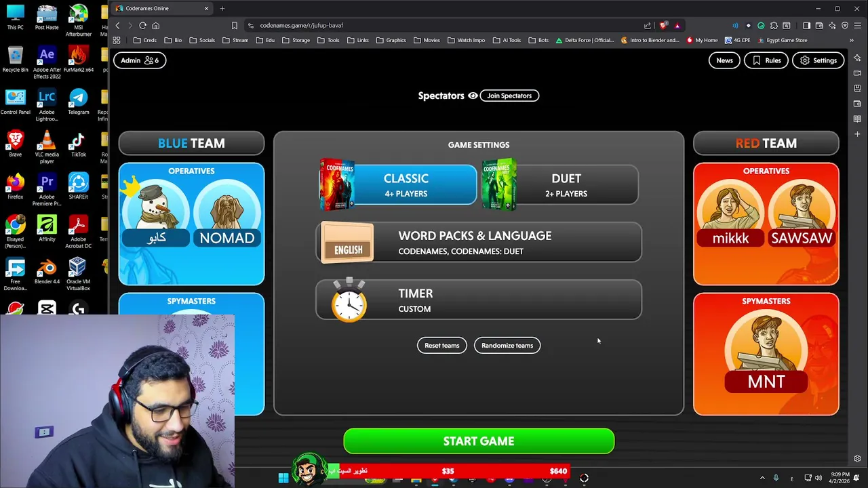The width and height of the screenshot is (868, 488).
Task: Open the Rules button
Action: click(x=766, y=60)
